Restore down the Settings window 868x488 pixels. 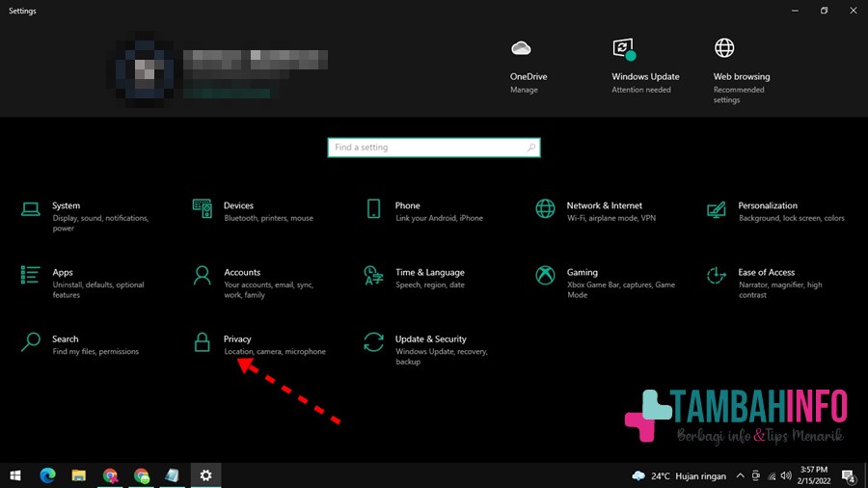click(x=825, y=11)
